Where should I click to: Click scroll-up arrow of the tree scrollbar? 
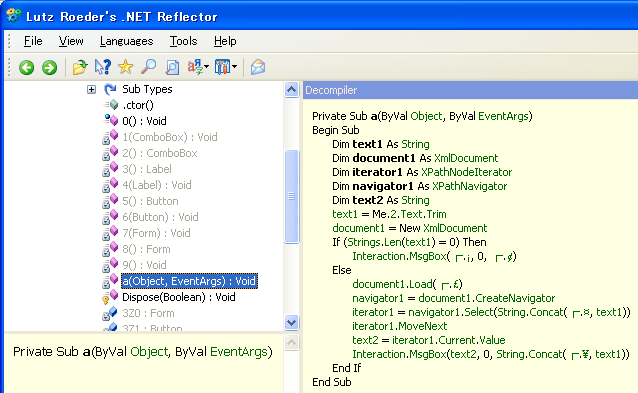click(x=291, y=89)
